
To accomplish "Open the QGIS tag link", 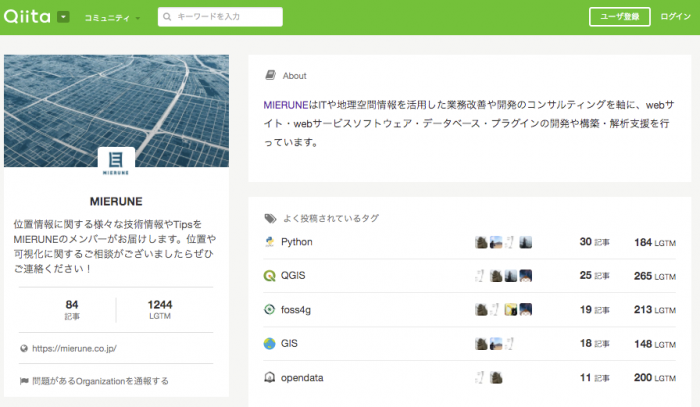I will point(293,275).
